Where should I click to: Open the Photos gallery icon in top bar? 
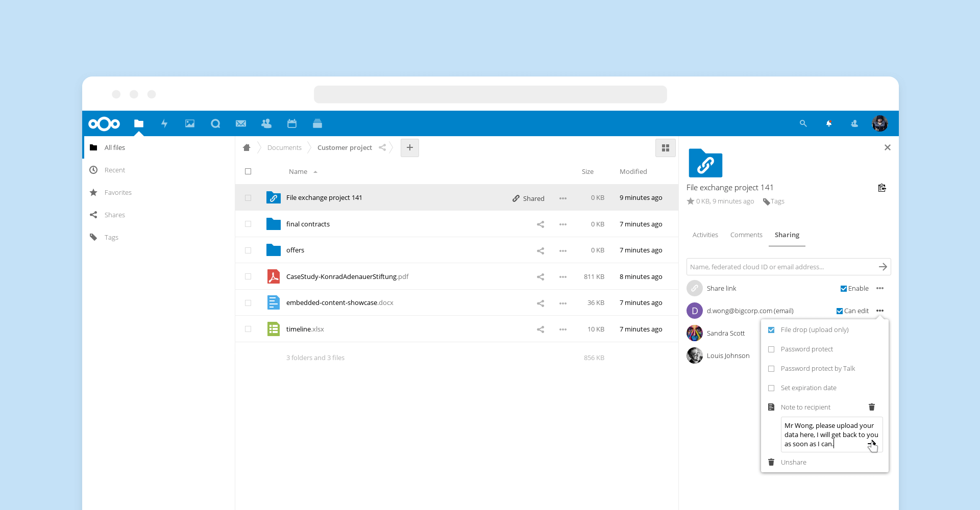[190, 123]
